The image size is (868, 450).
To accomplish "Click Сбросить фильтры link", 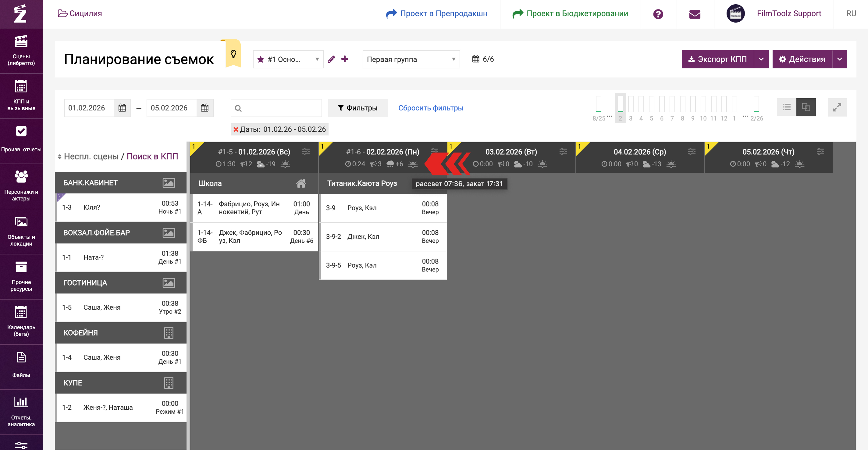I will [x=430, y=108].
